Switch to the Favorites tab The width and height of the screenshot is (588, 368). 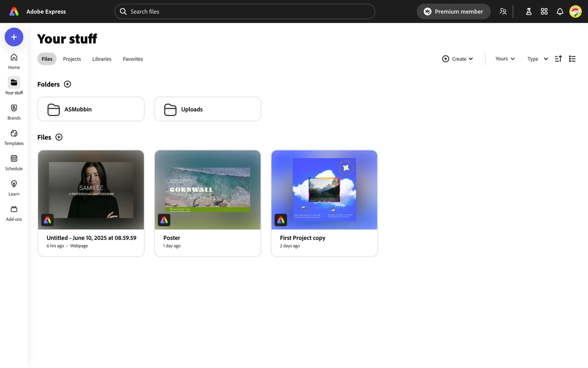tap(133, 59)
